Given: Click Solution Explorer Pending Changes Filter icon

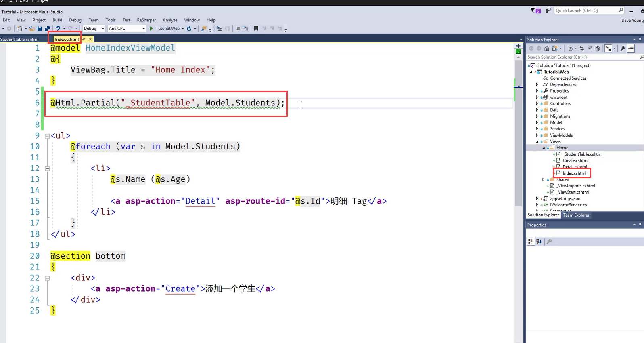Looking at the screenshot, I should coord(570,48).
